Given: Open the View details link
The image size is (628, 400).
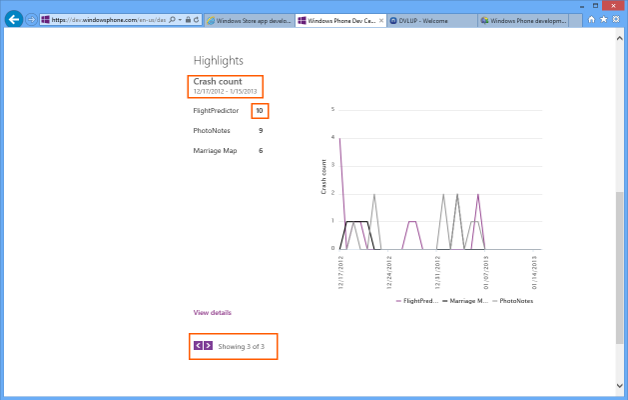Looking at the screenshot, I should pyautogui.click(x=212, y=312).
